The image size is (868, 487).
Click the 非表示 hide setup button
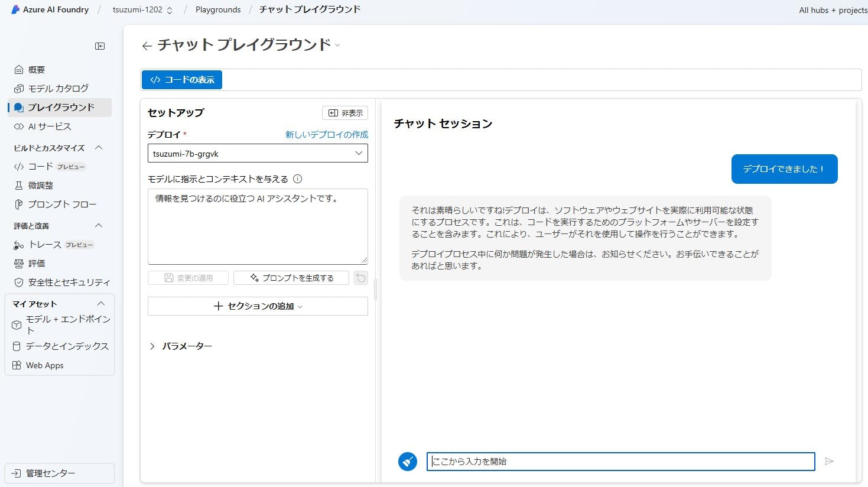(x=345, y=113)
